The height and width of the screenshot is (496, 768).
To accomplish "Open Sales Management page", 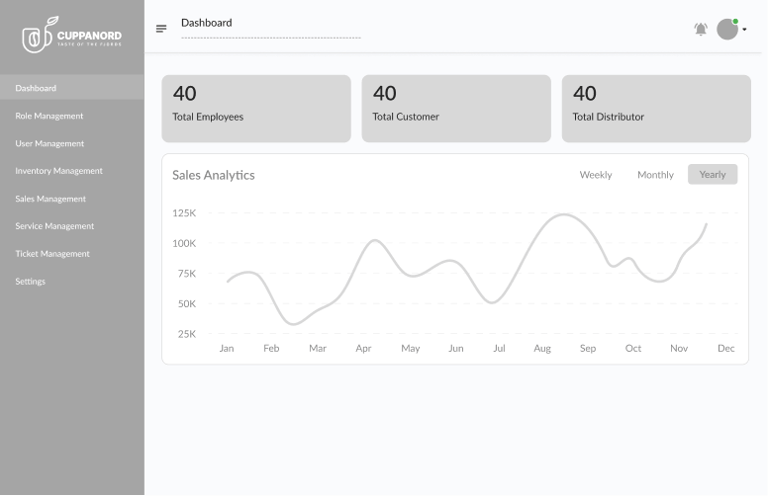I will pyautogui.click(x=50, y=199).
